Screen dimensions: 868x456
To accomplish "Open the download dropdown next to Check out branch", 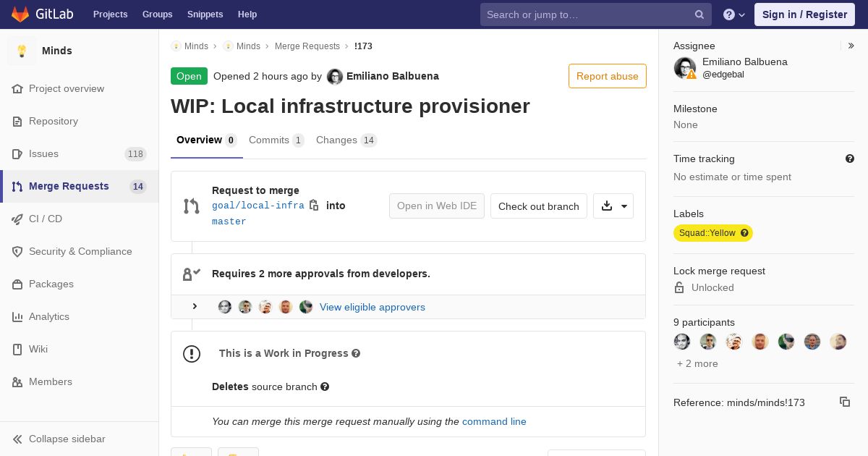I will (x=613, y=206).
